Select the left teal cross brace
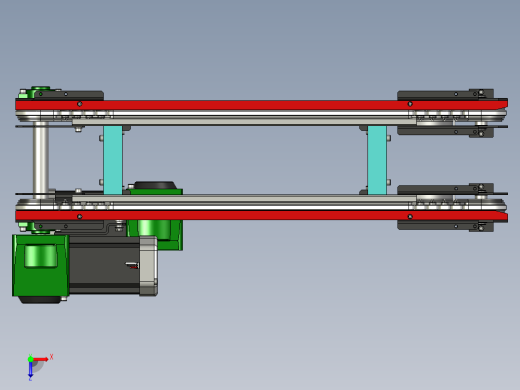Viewport: 520px width, 390px height. 113,160
